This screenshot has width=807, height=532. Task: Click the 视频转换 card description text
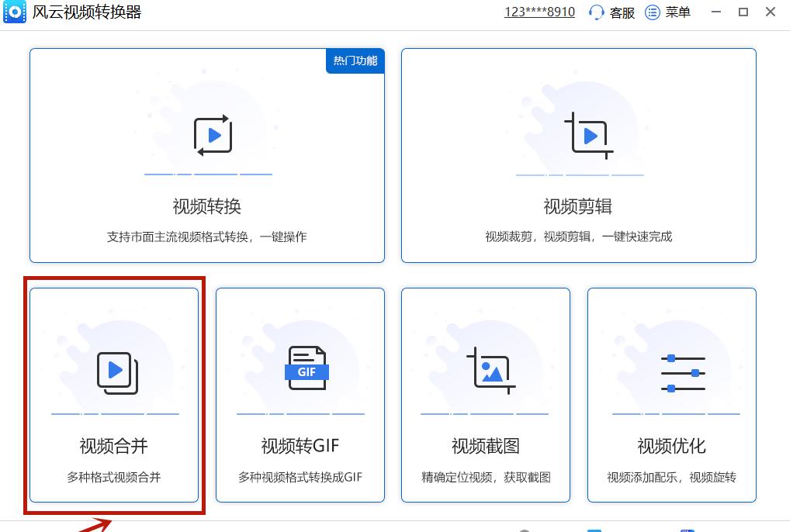click(x=208, y=236)
